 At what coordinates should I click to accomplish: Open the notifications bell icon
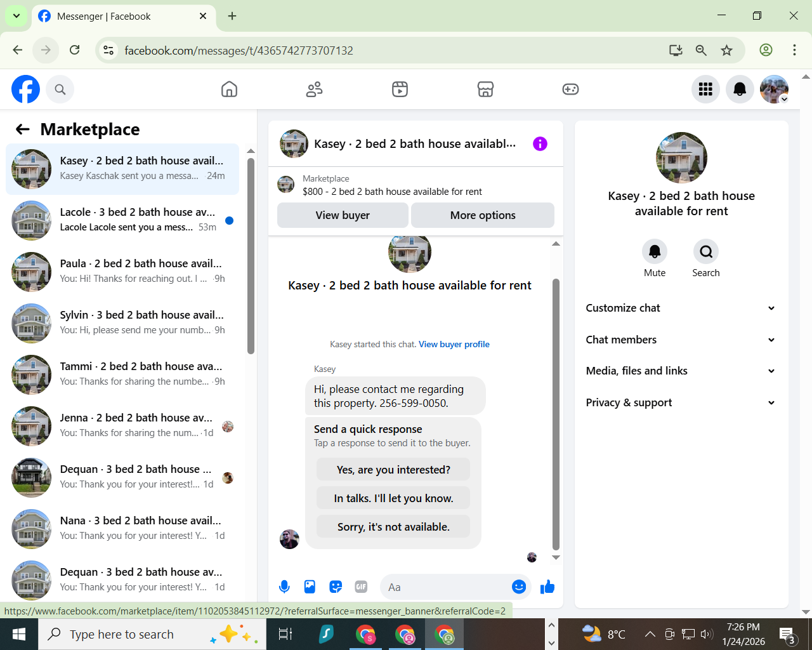click(x=740, y=90)
